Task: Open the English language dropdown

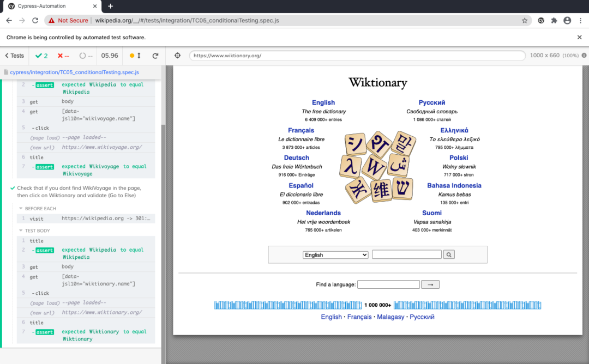Action: pos(335,255)
